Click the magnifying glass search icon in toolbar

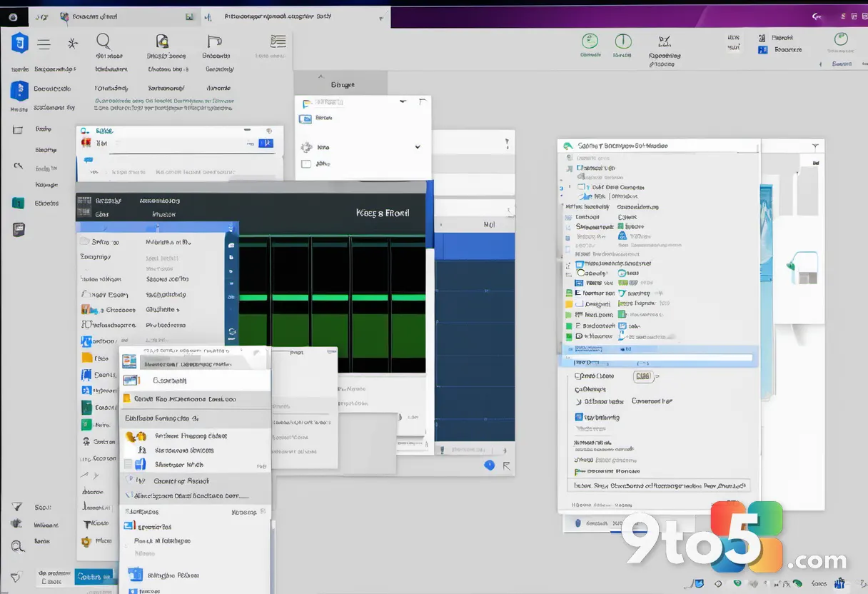pos(104,41)
